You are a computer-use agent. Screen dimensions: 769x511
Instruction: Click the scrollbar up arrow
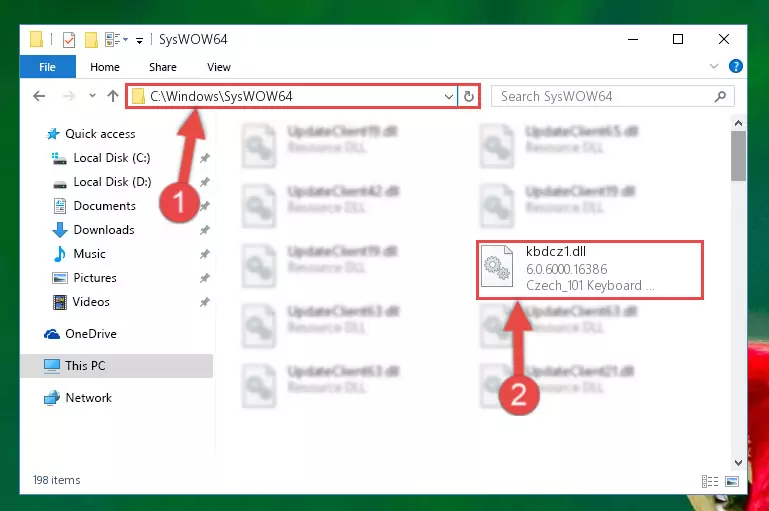[x=738, y=123]
